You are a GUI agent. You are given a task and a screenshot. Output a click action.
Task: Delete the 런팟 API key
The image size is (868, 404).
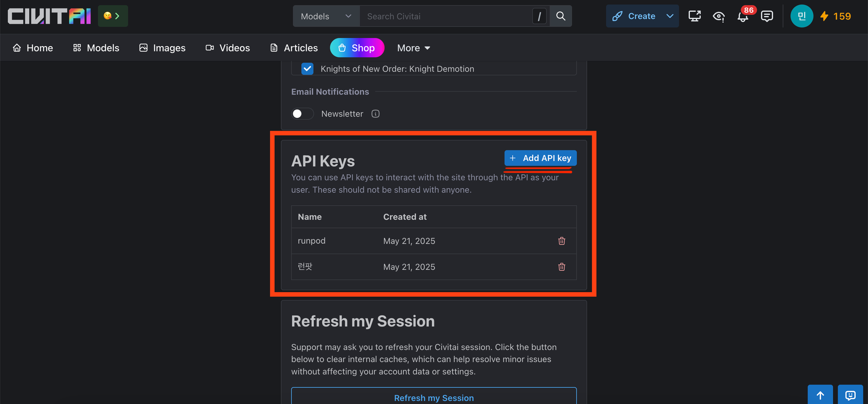(x=562, y=267)
